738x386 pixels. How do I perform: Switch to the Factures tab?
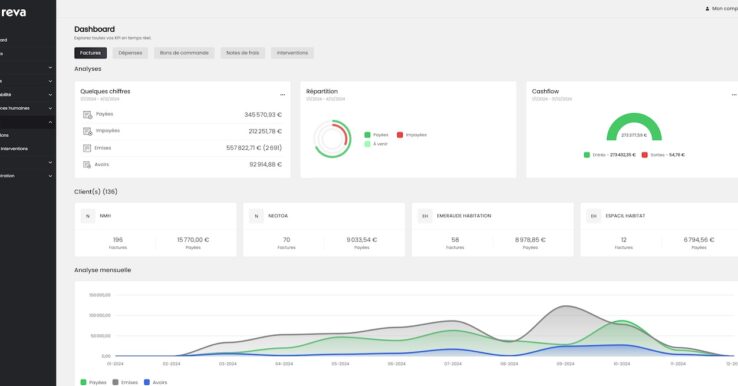[90, 53]
